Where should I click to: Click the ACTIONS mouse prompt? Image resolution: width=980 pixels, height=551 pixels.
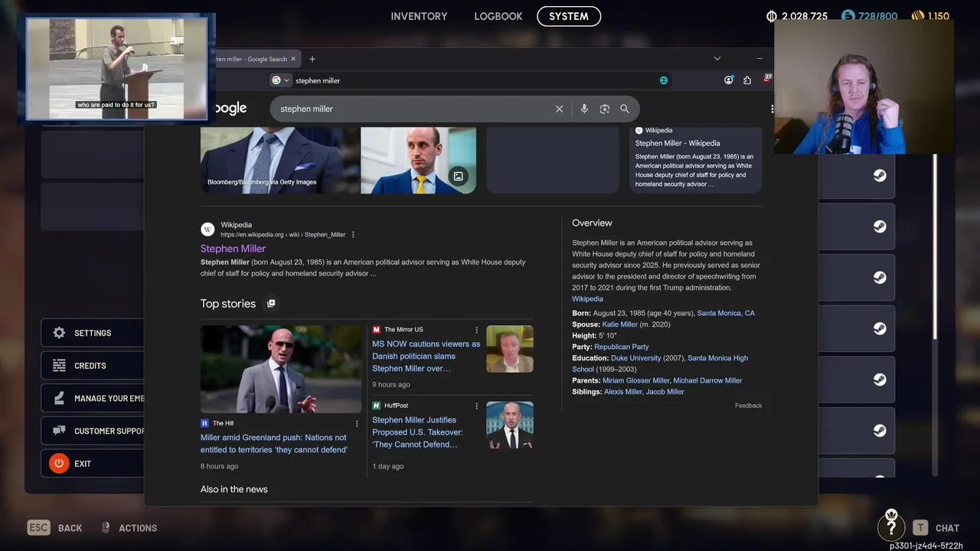point(129,528)
